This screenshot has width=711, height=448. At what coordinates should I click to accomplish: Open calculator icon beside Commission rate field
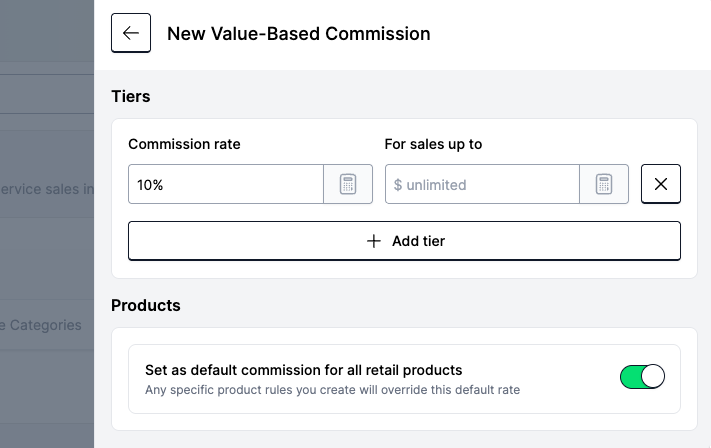pos(348,184)
